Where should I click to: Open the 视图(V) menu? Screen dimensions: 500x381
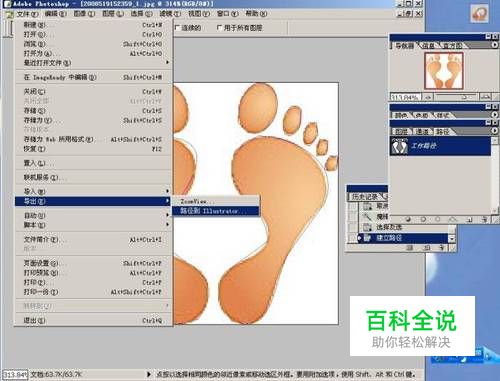point(199,14)
